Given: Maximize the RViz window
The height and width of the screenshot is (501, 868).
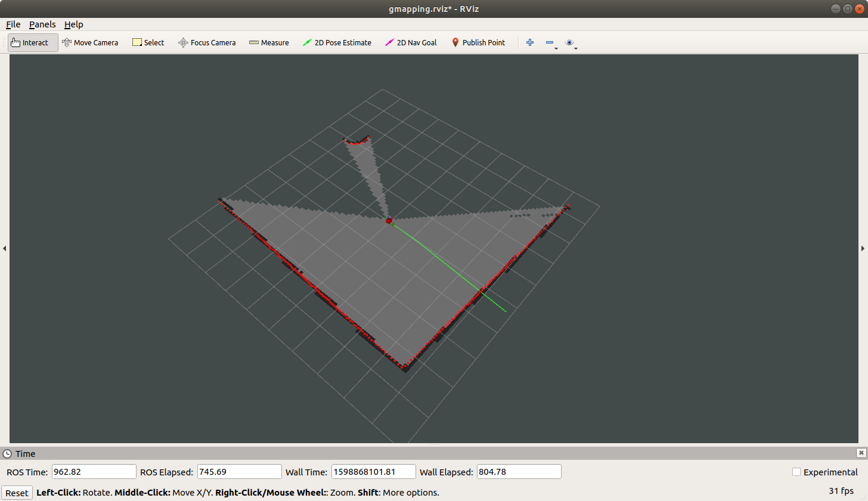Looking at the screenshot, I should pos(847,8).
